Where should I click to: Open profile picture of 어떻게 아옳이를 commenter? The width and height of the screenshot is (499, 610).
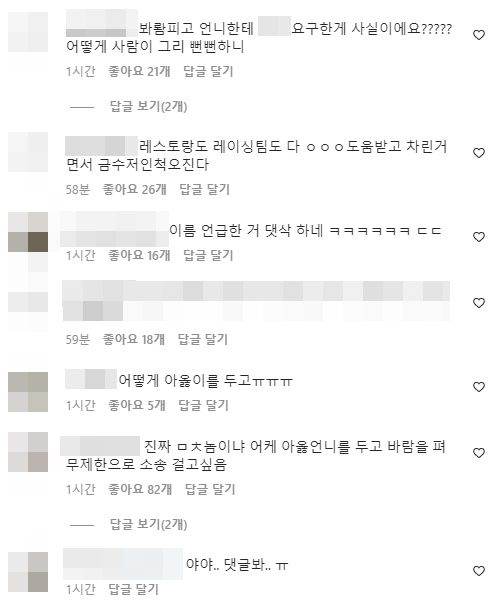point(28,392)
